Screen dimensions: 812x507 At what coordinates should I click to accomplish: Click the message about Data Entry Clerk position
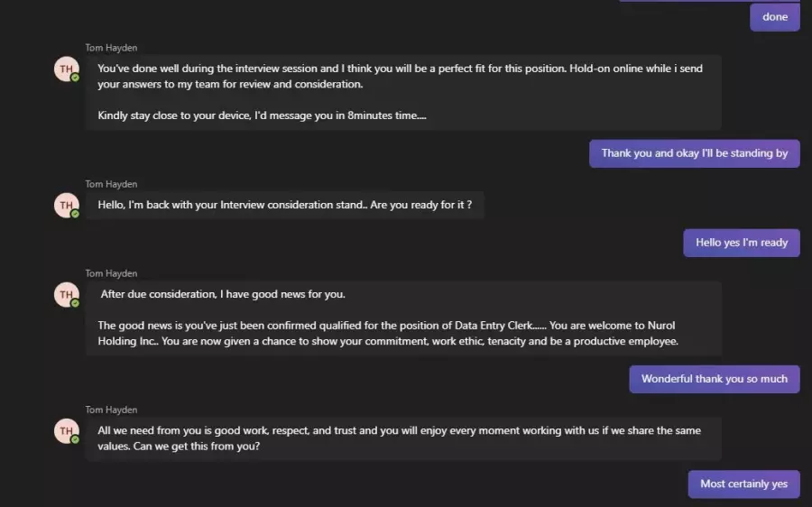[x=403, y=318]
